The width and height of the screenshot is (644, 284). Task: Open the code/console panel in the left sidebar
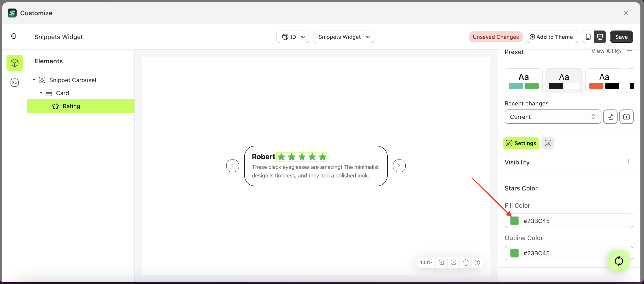[15, 82]
